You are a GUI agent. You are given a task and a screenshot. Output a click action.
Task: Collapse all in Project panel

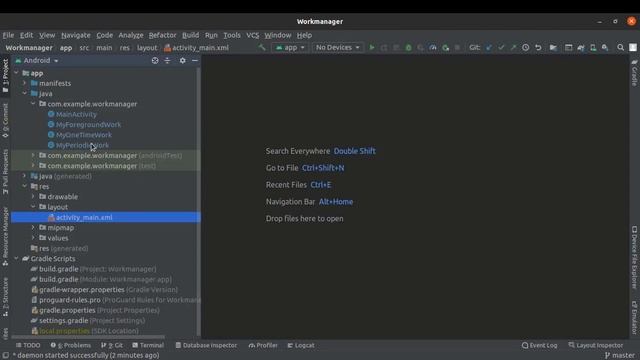(167, 60)
